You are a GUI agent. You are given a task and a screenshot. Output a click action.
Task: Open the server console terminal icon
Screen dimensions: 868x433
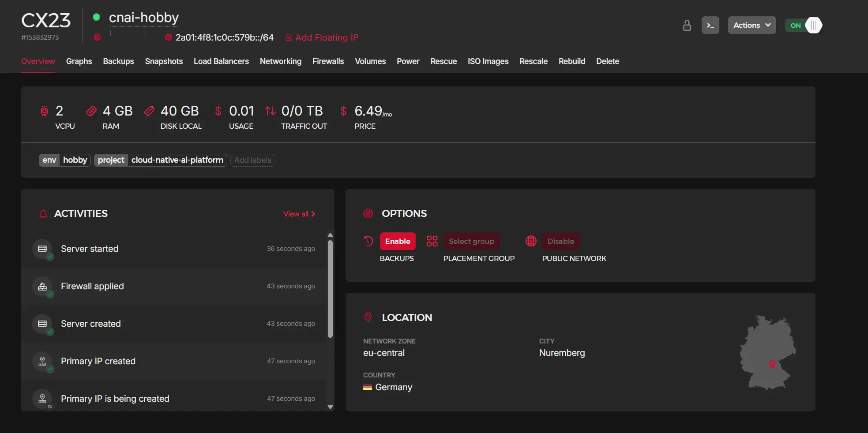tap(710, 25)
